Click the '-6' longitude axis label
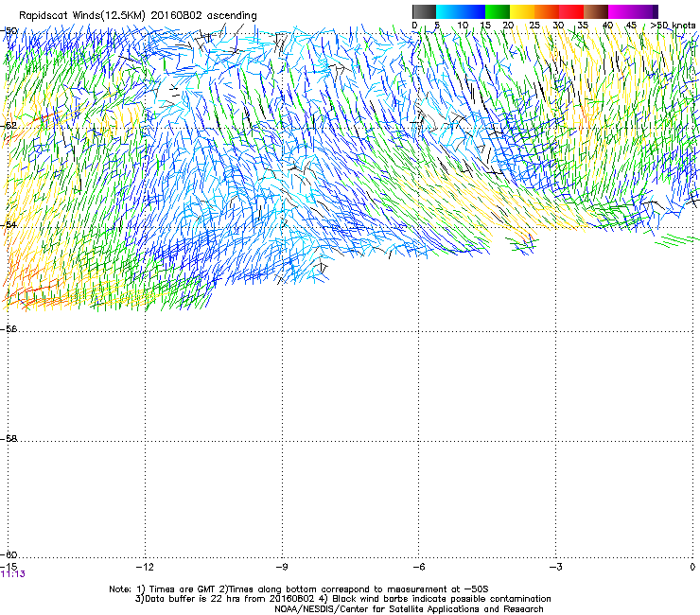 tap(418, 567)
